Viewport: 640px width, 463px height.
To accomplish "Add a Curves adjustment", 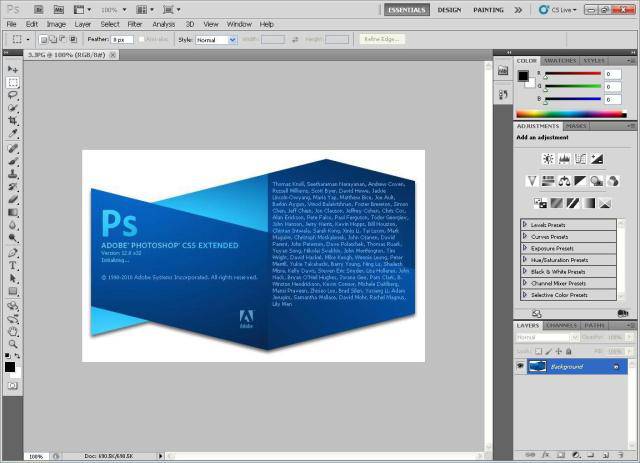I will (580, 159).
